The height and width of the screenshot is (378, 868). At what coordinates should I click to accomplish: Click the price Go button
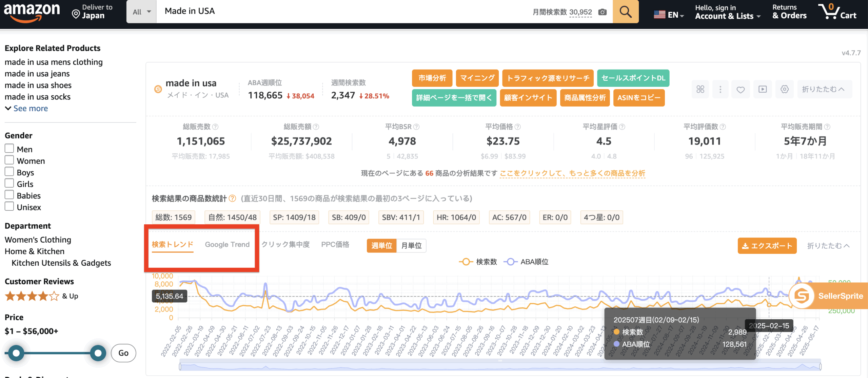click(x=123, y=353)
